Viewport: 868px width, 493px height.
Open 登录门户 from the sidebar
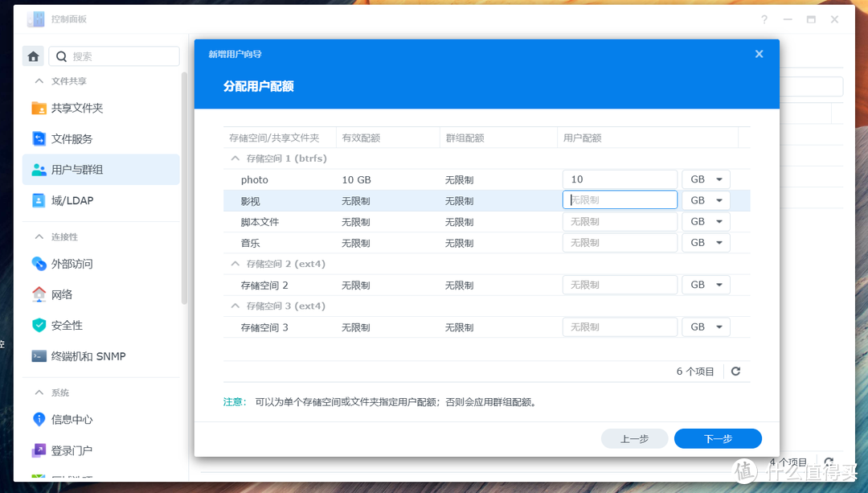(38, 450)
